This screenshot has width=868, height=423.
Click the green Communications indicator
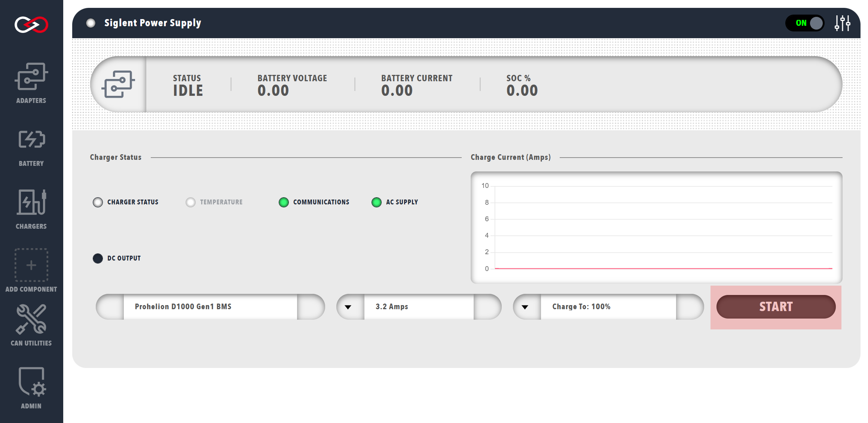284,202
